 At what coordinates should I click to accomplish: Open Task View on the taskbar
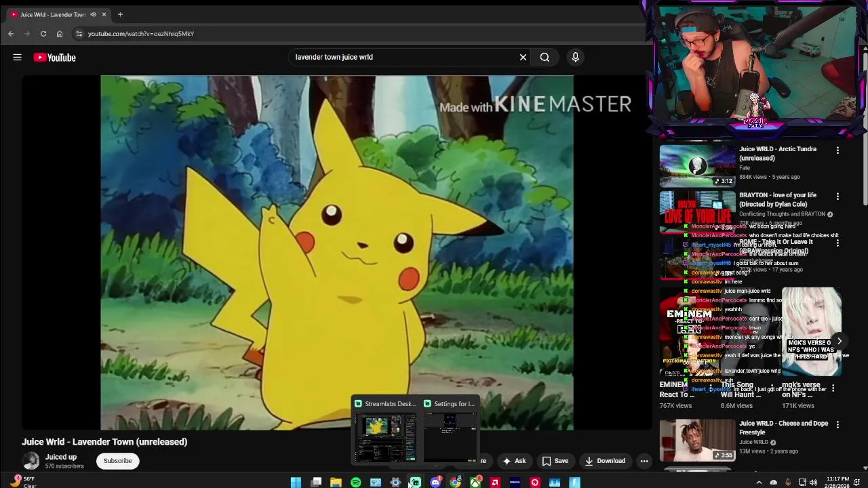316,483
